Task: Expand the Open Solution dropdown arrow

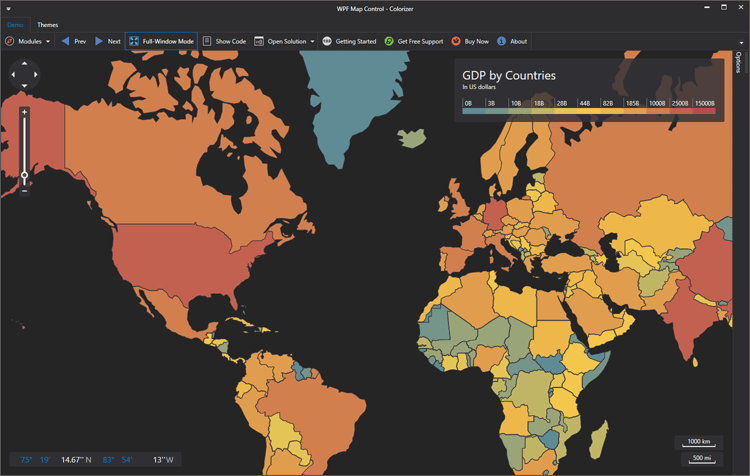Action: 313,42
